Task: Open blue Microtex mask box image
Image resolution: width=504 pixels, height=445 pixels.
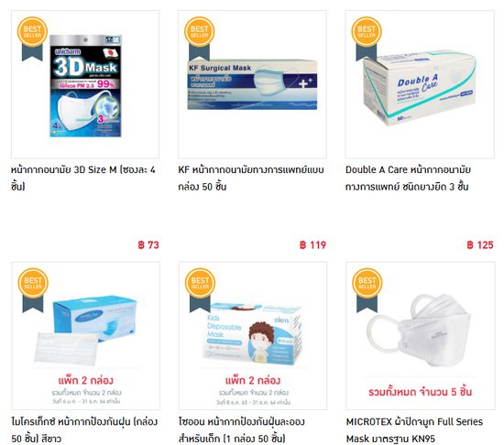Action: point(86,331)
